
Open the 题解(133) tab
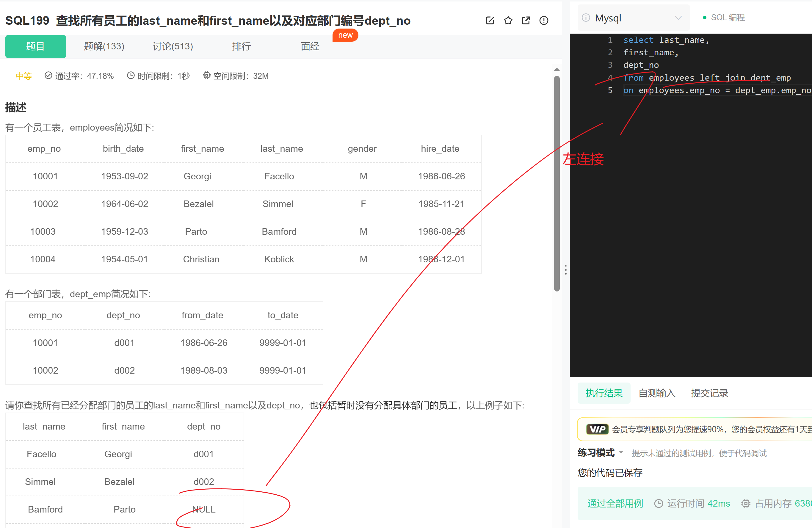[104, 46]
